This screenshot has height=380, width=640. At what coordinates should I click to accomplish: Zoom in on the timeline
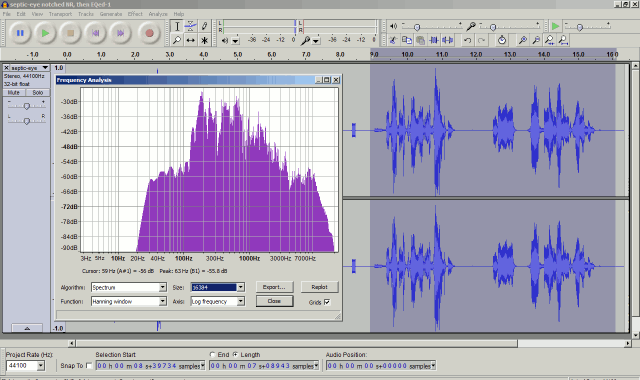point(522,40)
